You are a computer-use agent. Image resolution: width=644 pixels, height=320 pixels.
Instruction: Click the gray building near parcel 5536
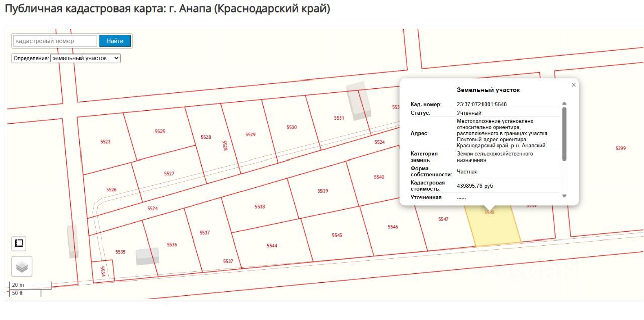[x=148, y=256]
